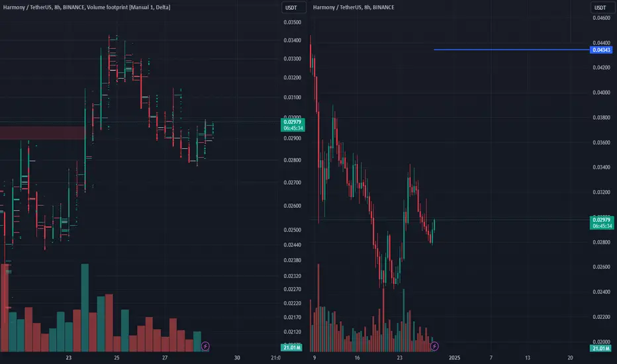Click date label 30 on left time axis
Viewport: 617px width, 364px height.
[236, 357]
